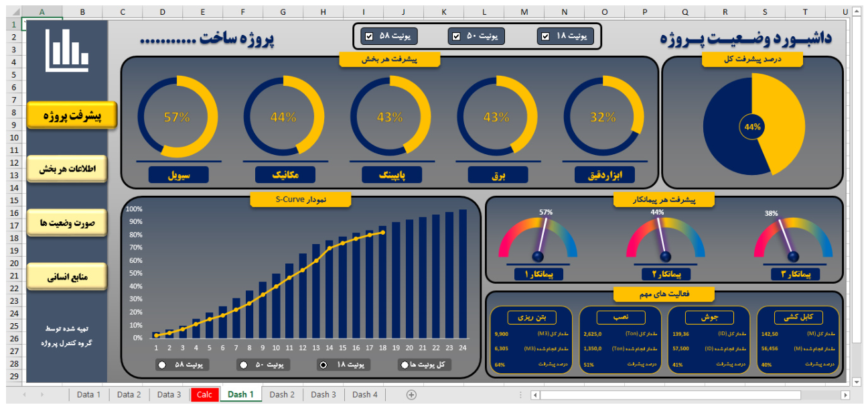
Task: Click the previous sheet navigation arrow
Action: pyautogui.click(x=25, y=395)
